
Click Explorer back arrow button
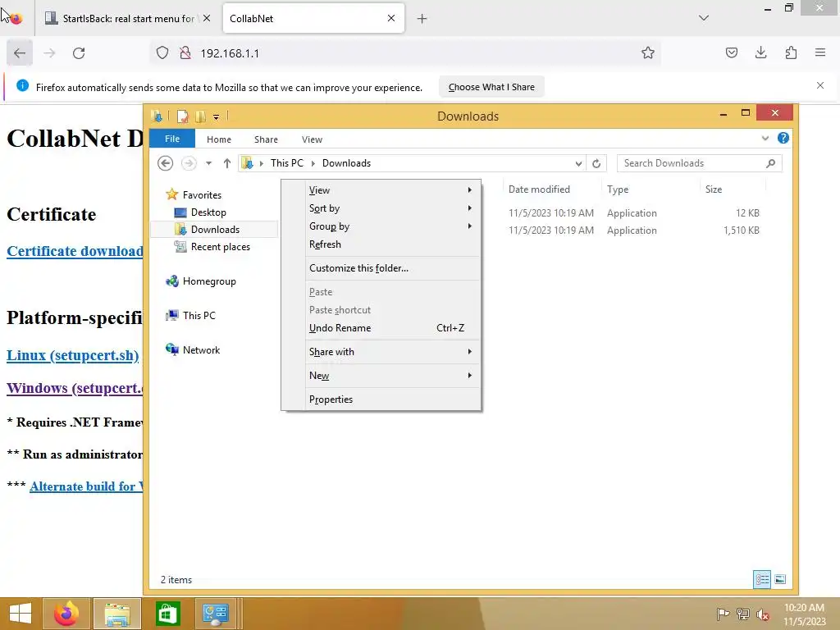[x=166, y=163]
